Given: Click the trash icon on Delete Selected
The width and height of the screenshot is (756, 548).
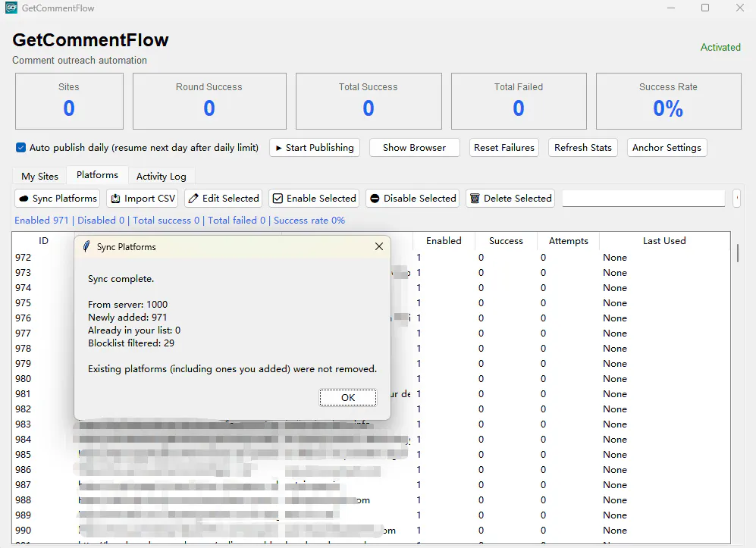Looking at the screenshot, I should [x=475, y=199].
